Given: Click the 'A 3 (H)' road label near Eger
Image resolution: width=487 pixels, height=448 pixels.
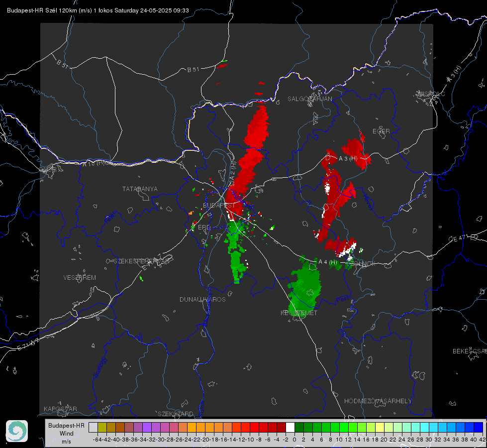Looking at the screenshot, I should [x=348, y=159].
